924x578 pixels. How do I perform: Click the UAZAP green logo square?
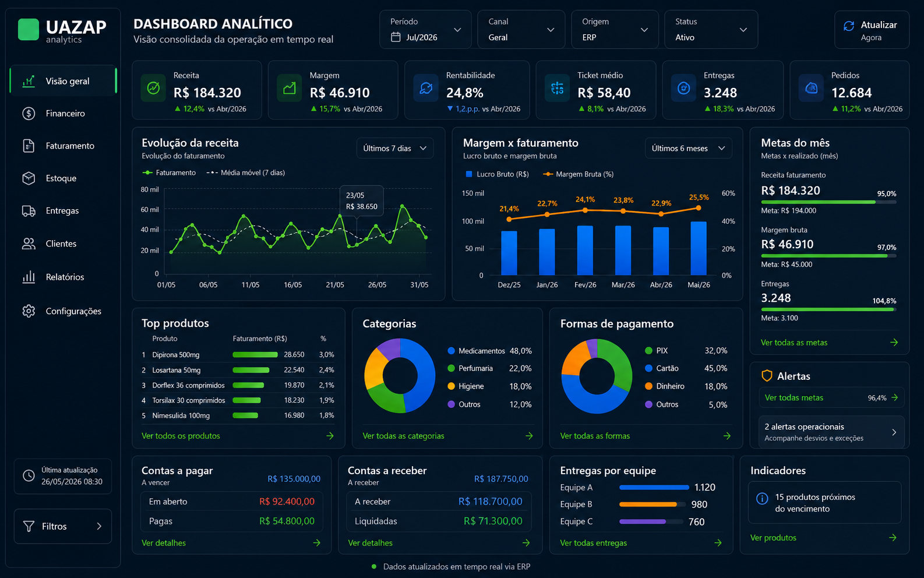[28, 30]
